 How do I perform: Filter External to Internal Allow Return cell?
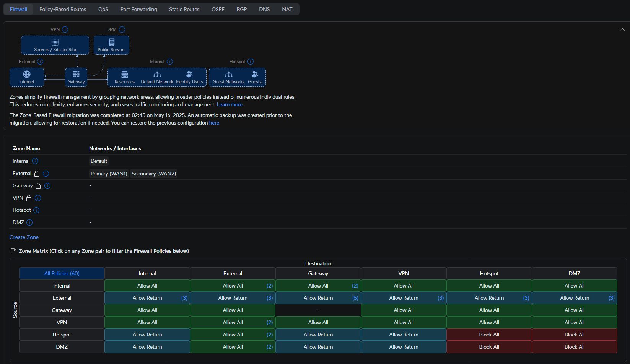147,298
